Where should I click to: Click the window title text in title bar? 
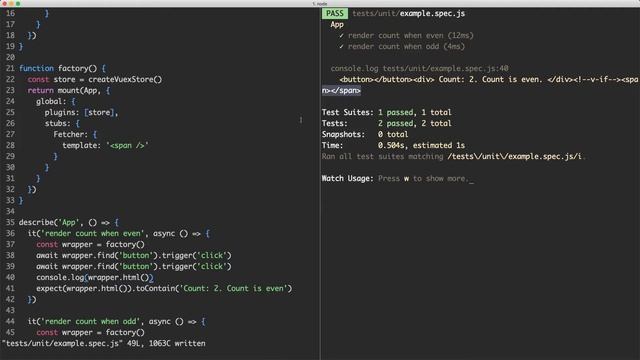click(320, 4)
